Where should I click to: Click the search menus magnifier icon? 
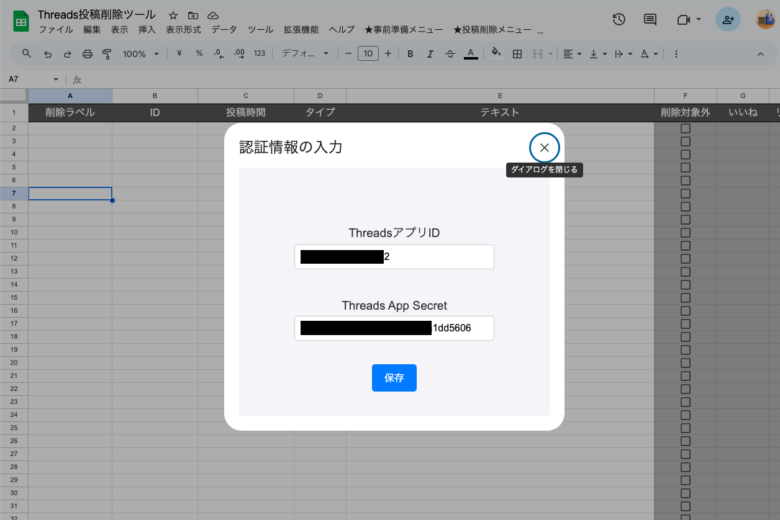point(26,54)
